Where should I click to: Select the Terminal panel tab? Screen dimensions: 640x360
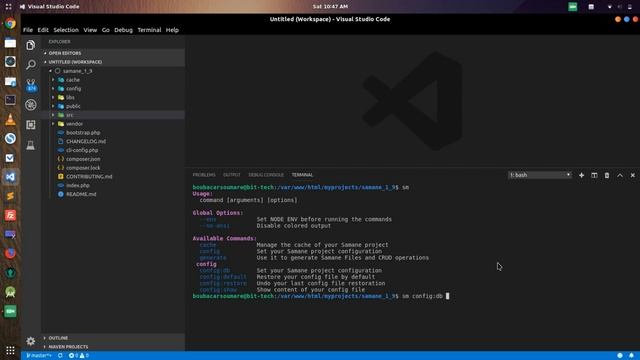[x=302, y=175]
